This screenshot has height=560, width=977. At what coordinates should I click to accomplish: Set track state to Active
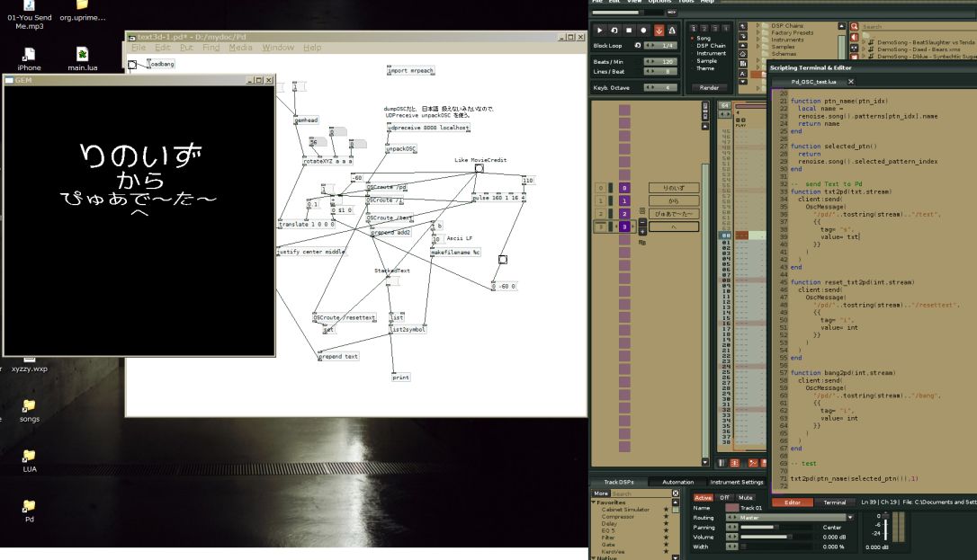[703, 498]
